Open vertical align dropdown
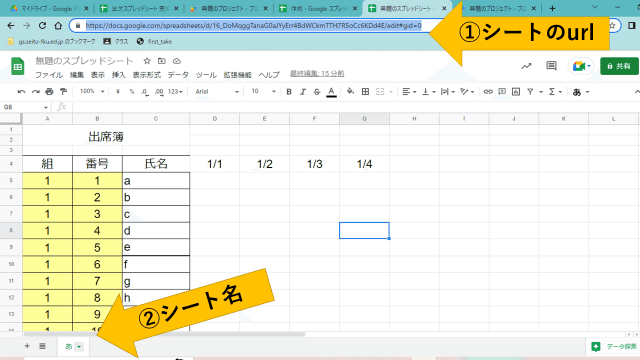The width and height of the screenshot is (640, 360). point(429,92)
